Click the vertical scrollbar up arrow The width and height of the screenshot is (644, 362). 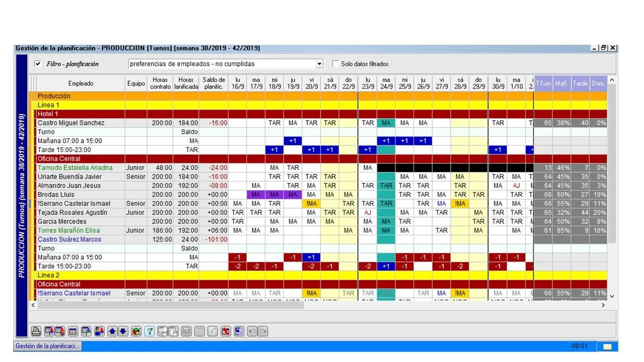[x=612, y=80]
